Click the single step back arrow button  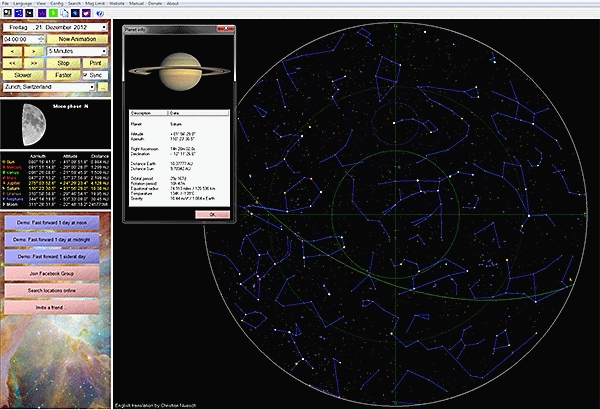(13, 49)
